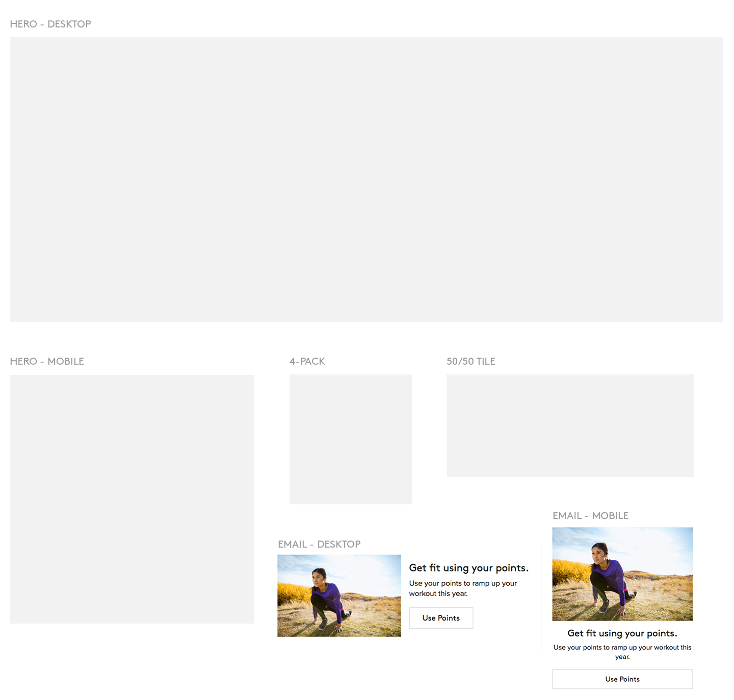Select the 4-PACK section label

(307, 361)
